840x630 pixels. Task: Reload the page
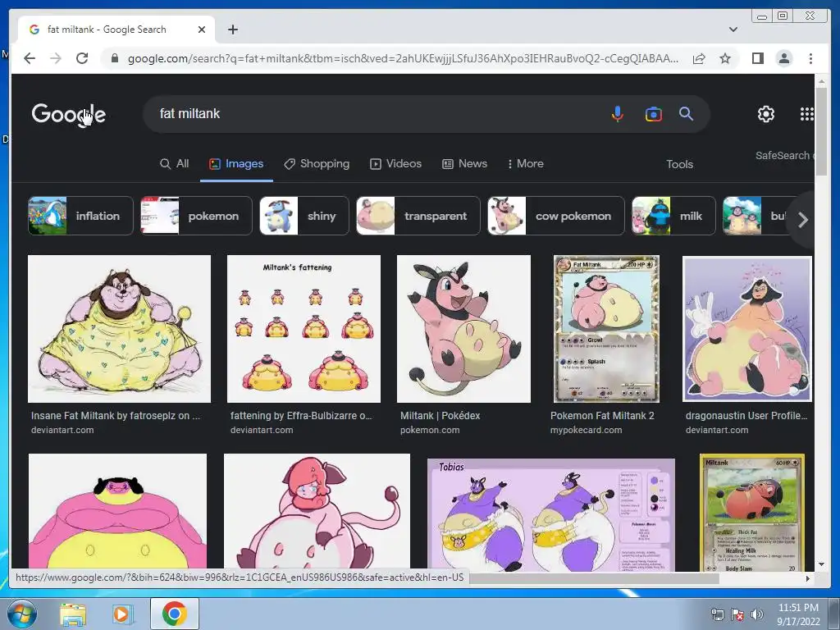(82, 58)
